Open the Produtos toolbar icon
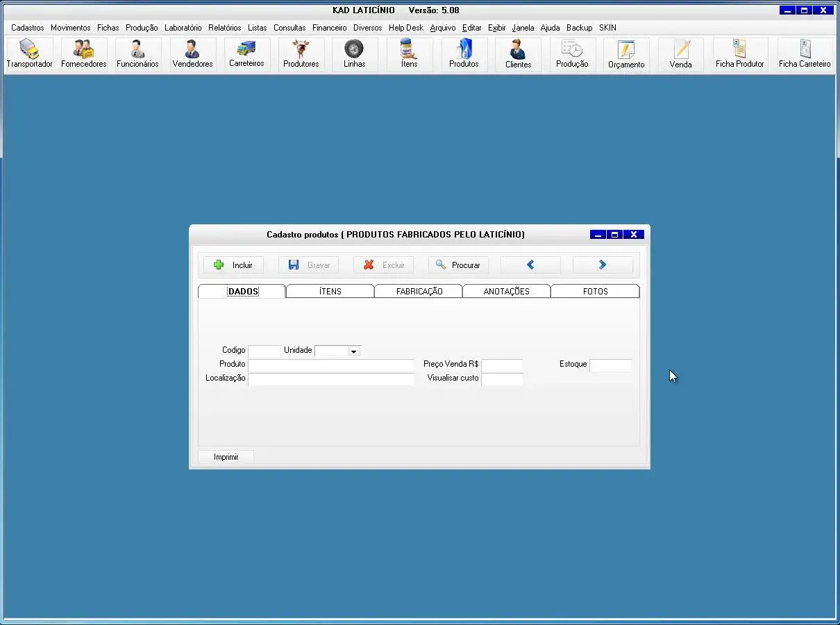 [463, 54]
